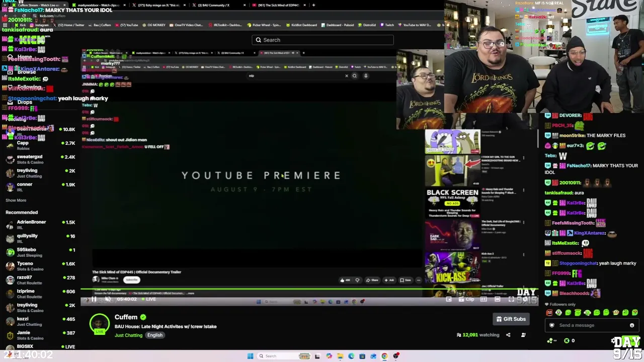Viewport: 644px width, 362px height.
Task: Switch the player to theater mode
Action: tap(497, 299)
